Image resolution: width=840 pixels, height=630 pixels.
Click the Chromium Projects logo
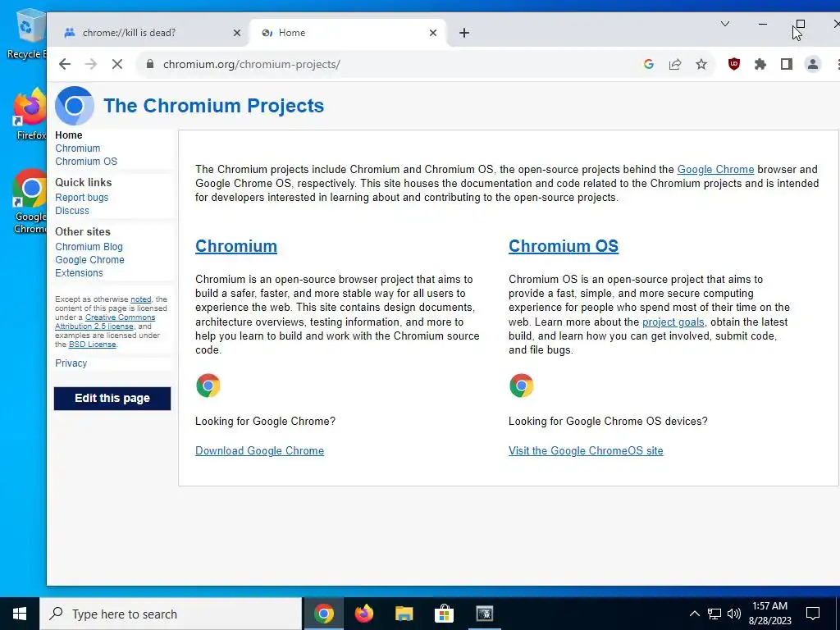coord(75,106)
